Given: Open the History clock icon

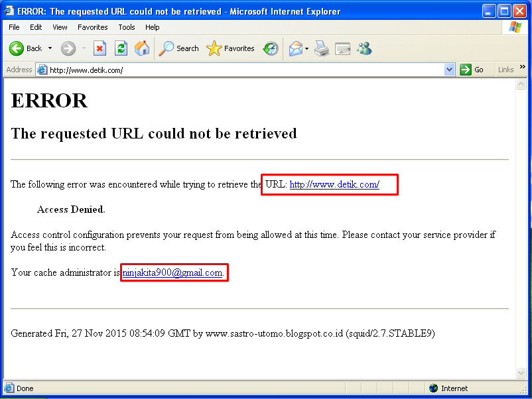Looking at the screenshot, I should 271,48.
